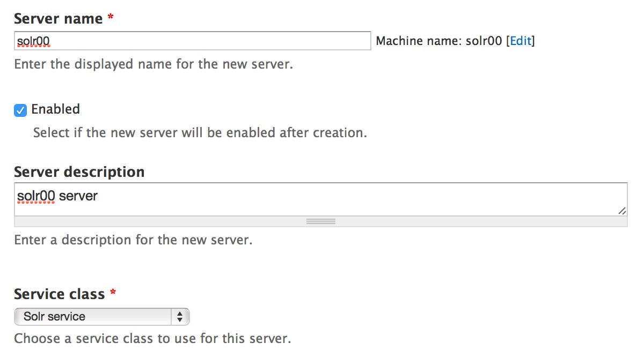The height and width of the screenshot is (358, 644).
Task: Focus the Server description text area
Action: (320, 199)
